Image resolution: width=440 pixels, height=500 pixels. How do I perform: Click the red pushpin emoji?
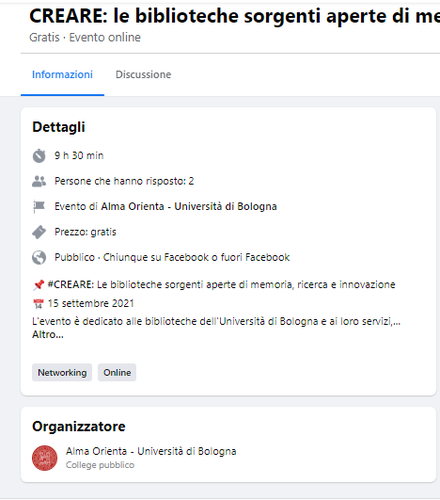click(x=39, y=285)
